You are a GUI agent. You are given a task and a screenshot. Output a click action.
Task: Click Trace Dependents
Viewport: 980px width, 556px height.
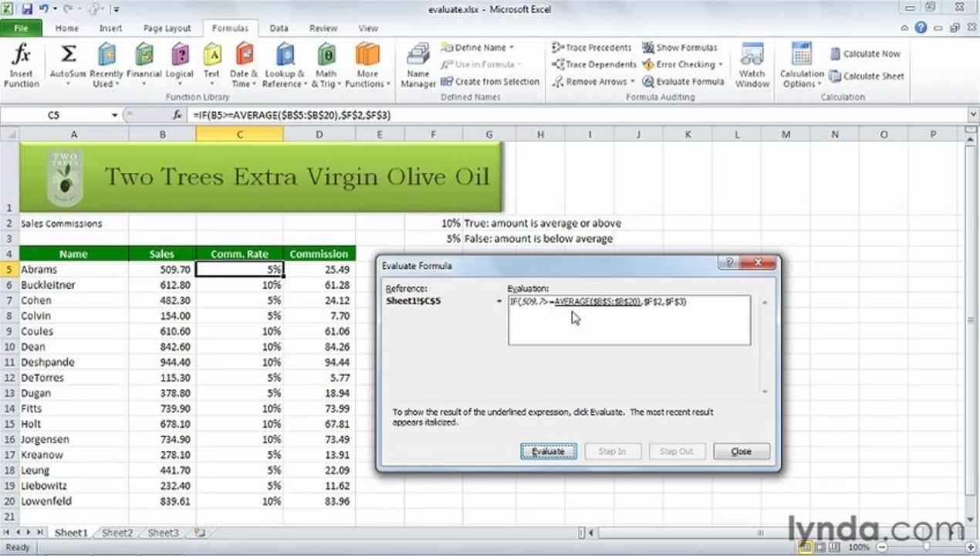tap(594, 64)
